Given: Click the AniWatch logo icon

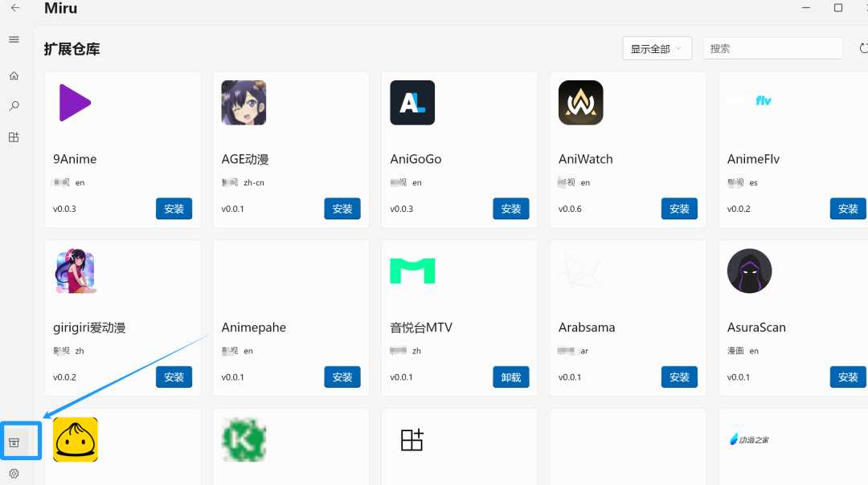Looking at the screenshot, I should coord(581,103).
